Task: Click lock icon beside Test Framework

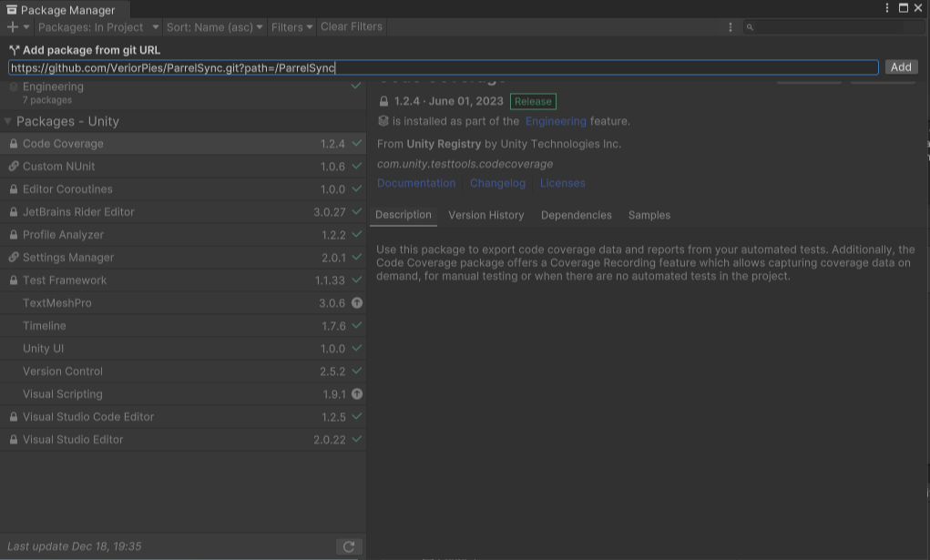Action: coord(13,280)
